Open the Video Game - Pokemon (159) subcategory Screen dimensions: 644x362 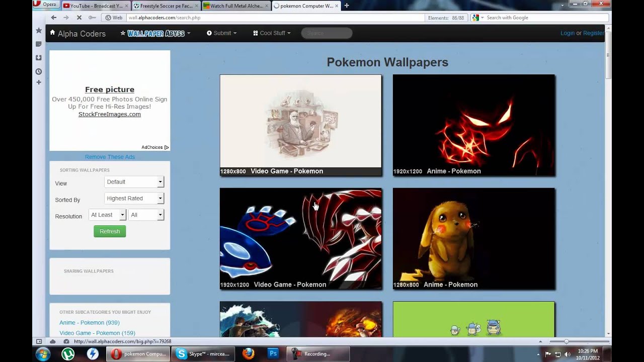point(97,333)
